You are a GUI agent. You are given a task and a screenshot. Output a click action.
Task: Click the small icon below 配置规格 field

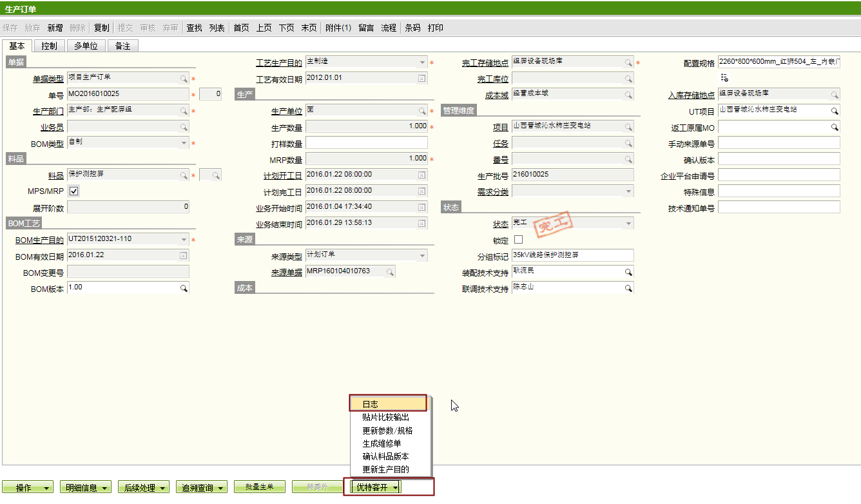pos(724,78)
